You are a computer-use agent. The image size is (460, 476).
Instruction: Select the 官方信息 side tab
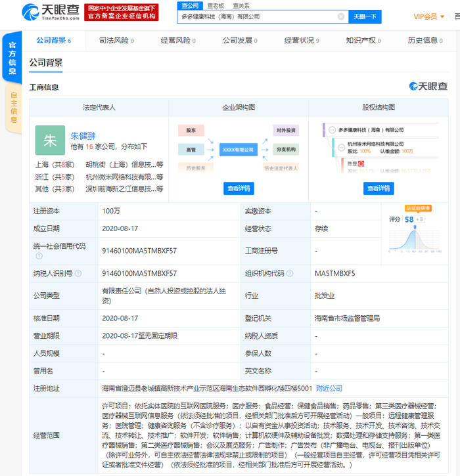coord(12,58)
